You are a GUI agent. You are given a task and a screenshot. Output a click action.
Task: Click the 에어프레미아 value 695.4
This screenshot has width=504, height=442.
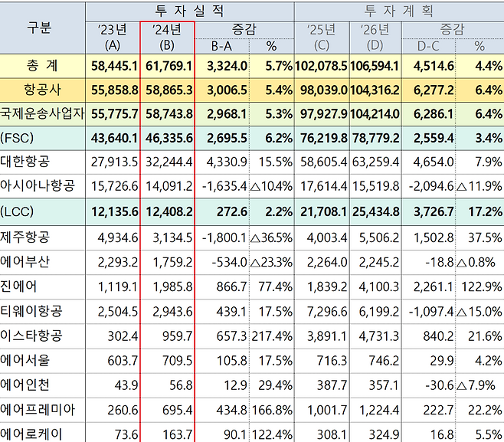[177, 410]
